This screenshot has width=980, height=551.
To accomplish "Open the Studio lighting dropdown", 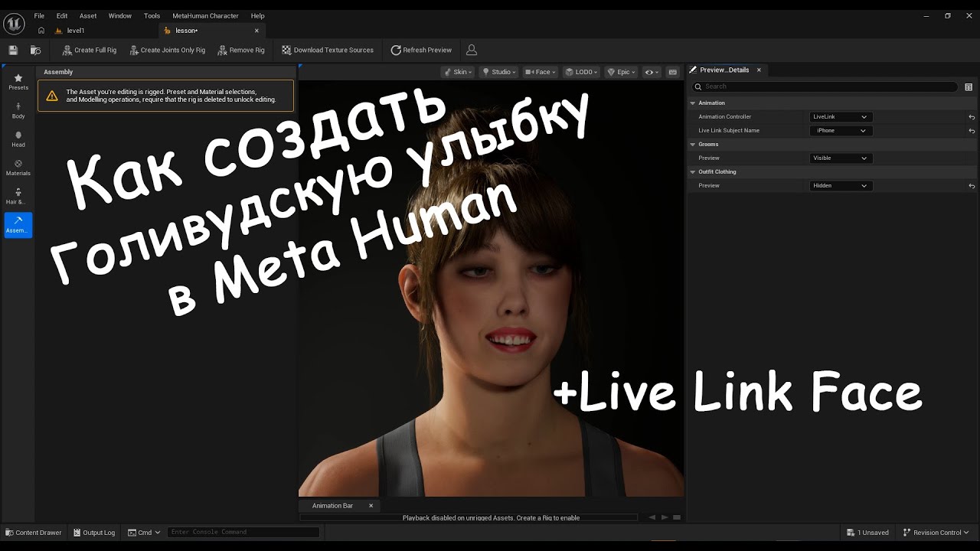I will pyautogui.click(x=498, y=72).
